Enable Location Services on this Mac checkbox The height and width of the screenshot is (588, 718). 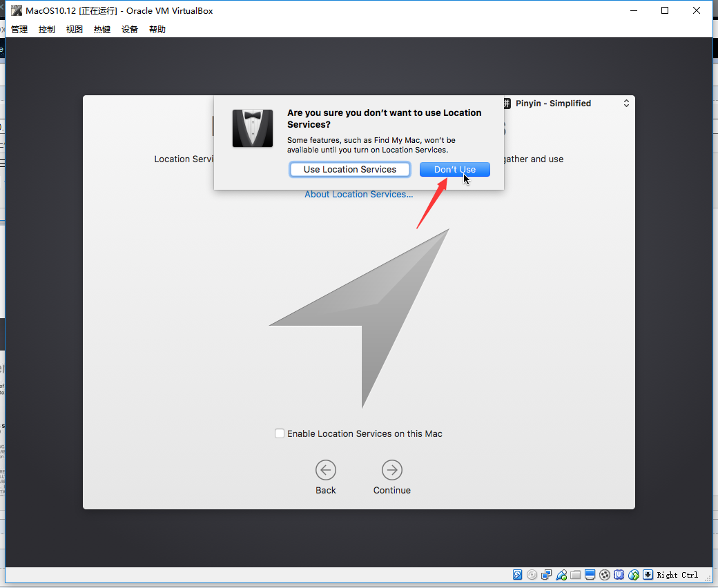pos(280,433)
